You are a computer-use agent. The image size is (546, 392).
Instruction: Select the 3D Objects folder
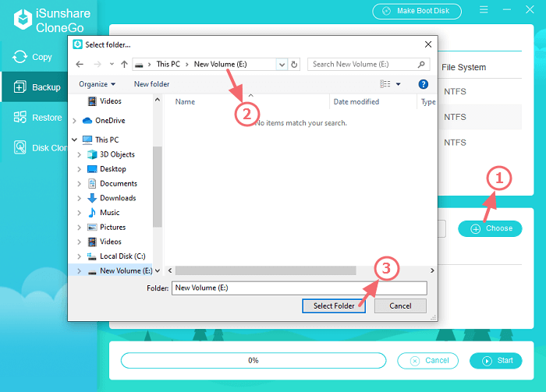tap(111, 154)
